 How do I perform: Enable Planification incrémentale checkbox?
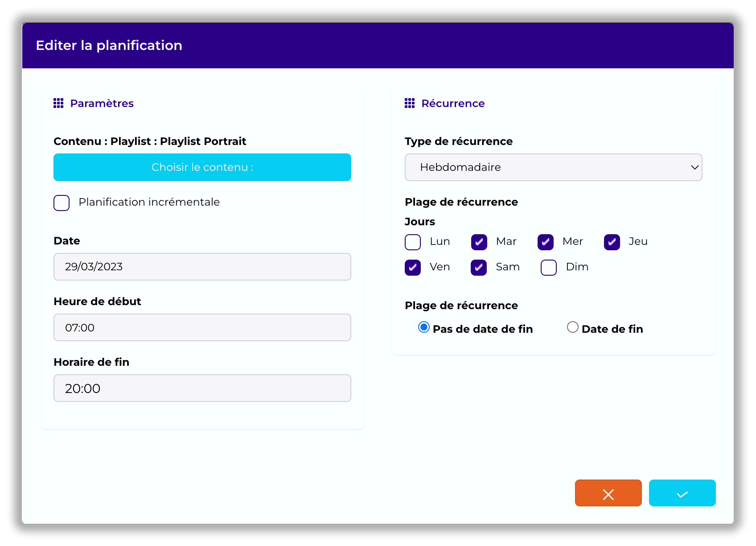tap(62, 203)
